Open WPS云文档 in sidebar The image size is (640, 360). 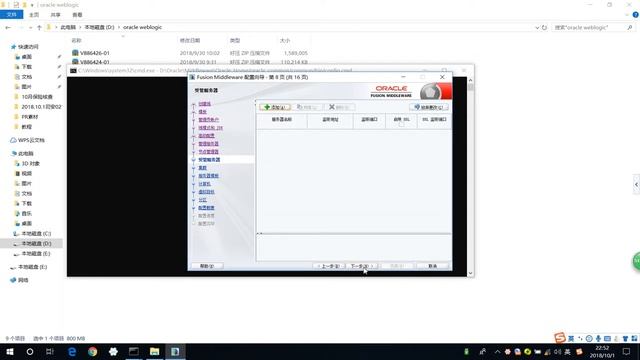(31, 140)
